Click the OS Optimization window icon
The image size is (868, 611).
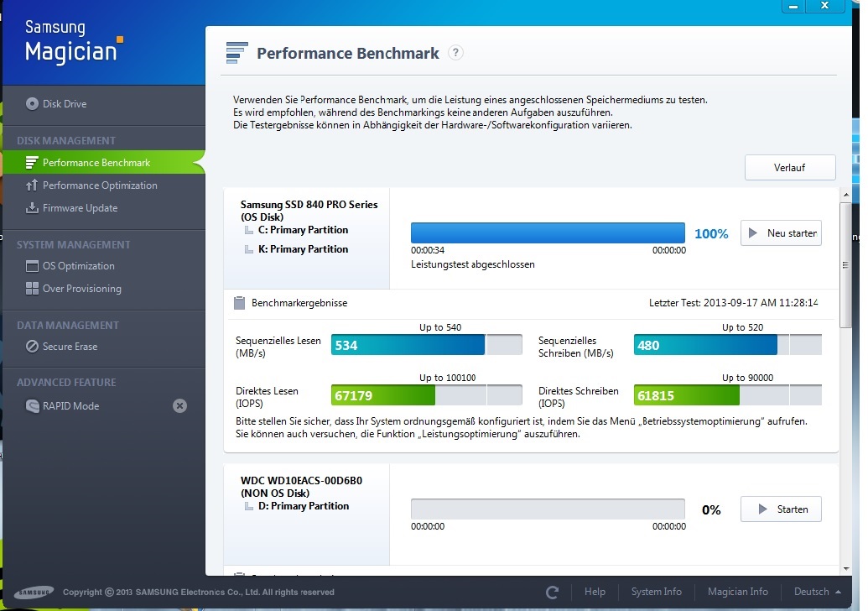(32, 266)
